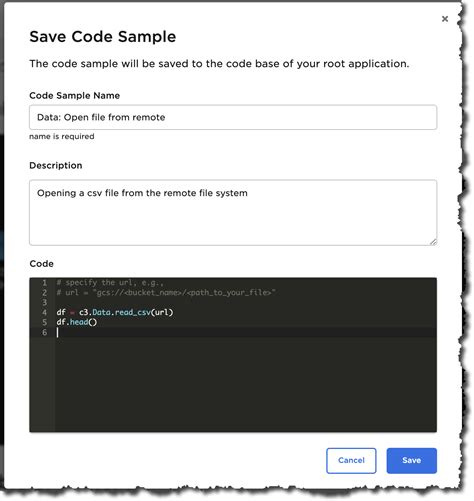The height and width of the screenshot is (501, 474).
Task: Click the df.head() code line
Action: point(77,322)
